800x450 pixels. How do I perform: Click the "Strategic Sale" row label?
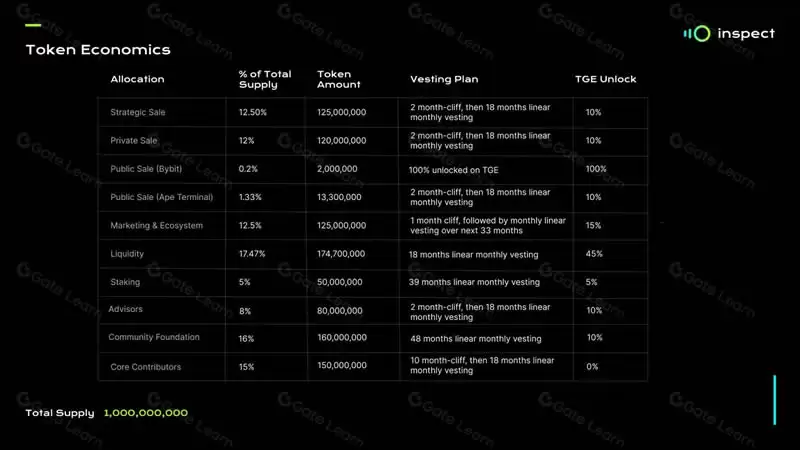point(138,112)
